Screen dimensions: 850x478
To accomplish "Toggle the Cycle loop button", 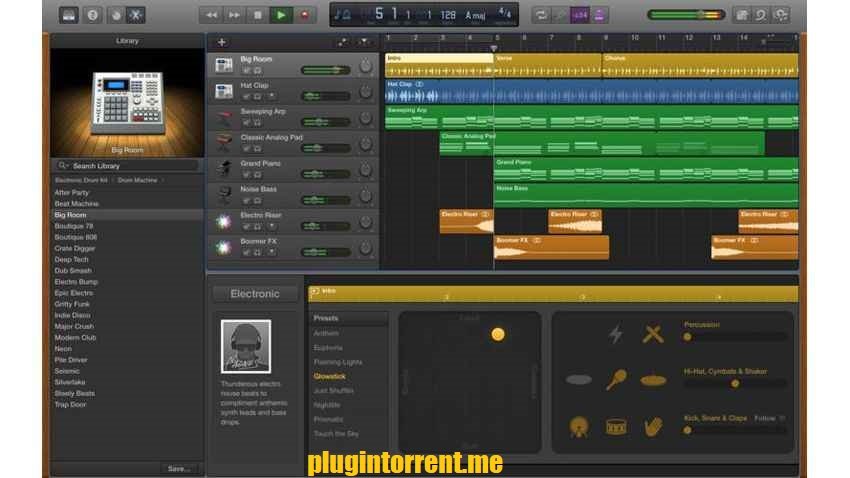I will tap(540, 15).
